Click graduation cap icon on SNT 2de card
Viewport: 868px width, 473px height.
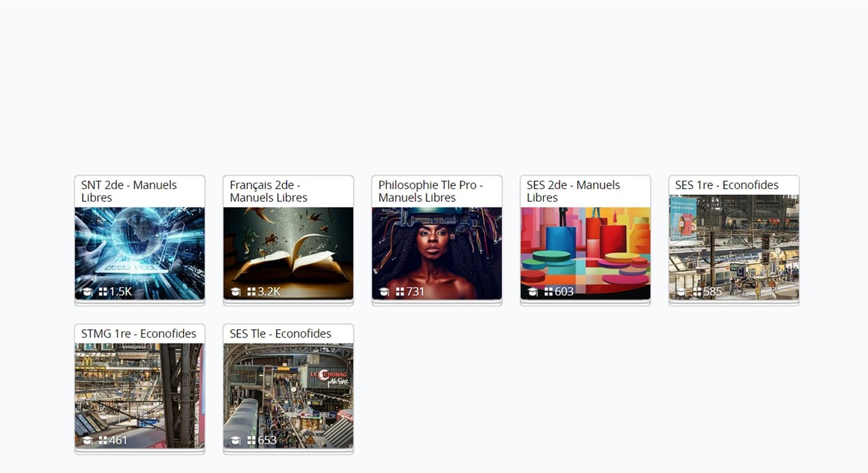87,292
